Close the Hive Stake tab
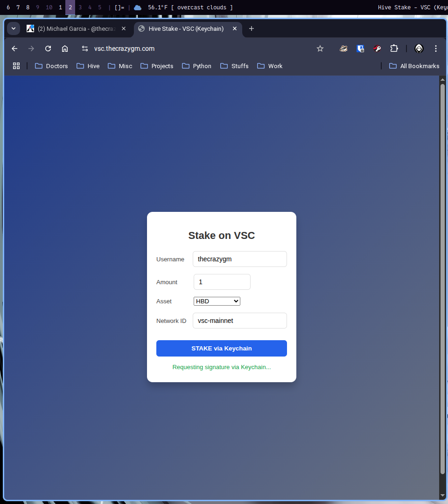 pyautogui.click(x=235, y=28)
